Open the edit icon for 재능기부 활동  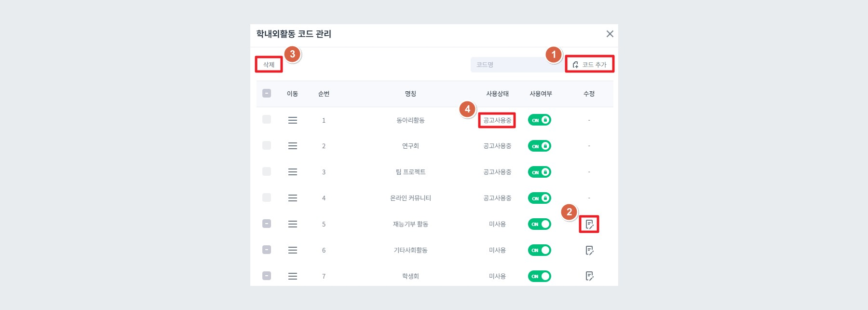click(x=589, y=223)
